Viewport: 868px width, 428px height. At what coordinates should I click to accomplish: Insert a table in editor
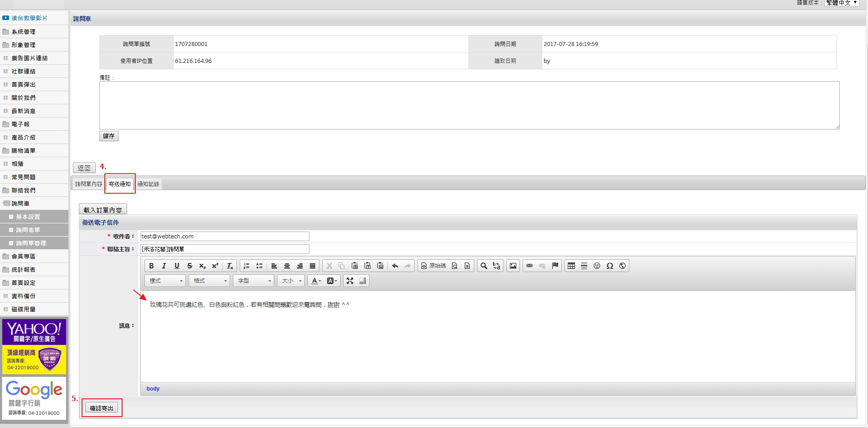[x=571, y=266]
